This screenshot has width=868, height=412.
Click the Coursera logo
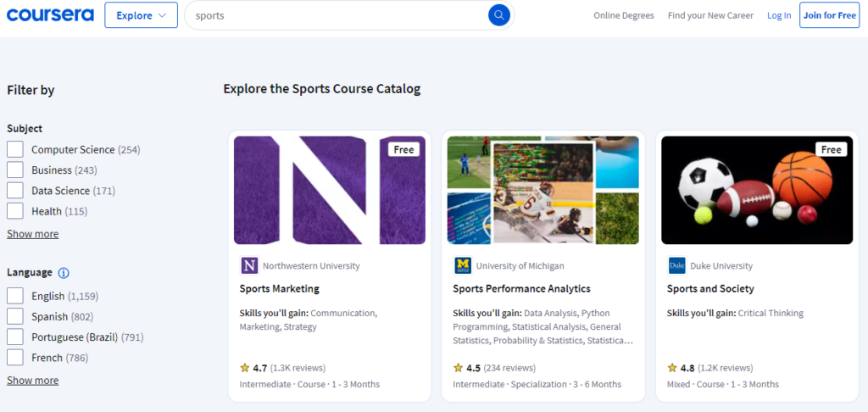coord(50,15)
